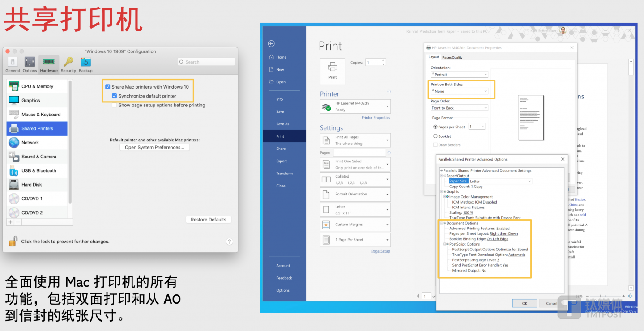Switch to the General tab in Configuration
This screenshot has height=331, width=644.
pos(13,64)
